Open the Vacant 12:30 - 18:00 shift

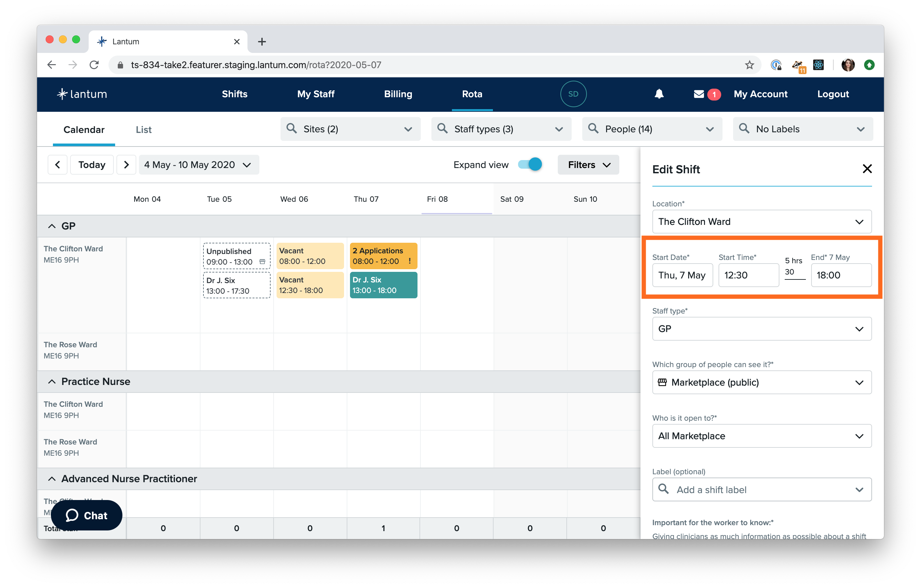tap(310, 285)
